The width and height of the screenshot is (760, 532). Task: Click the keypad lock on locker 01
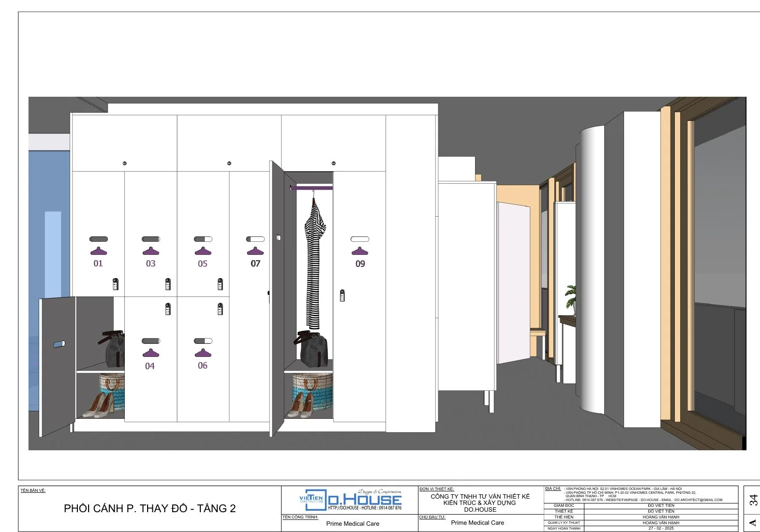click(x=115, y=284)
